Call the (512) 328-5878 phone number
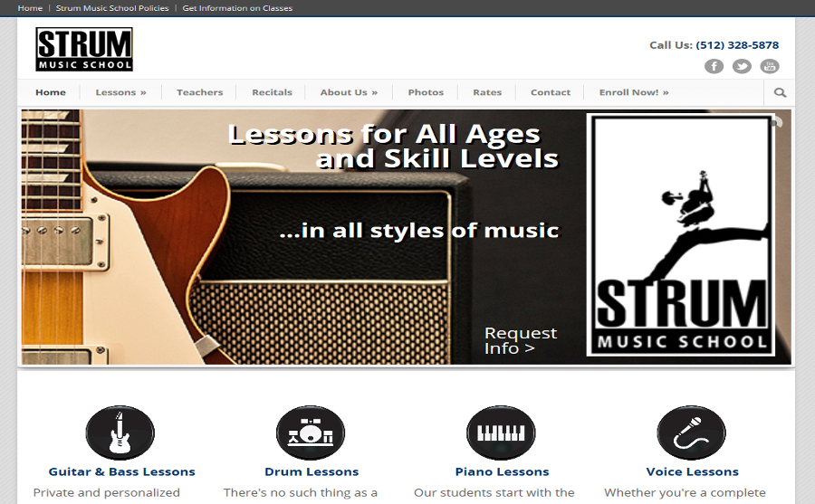 pos(737,45)
